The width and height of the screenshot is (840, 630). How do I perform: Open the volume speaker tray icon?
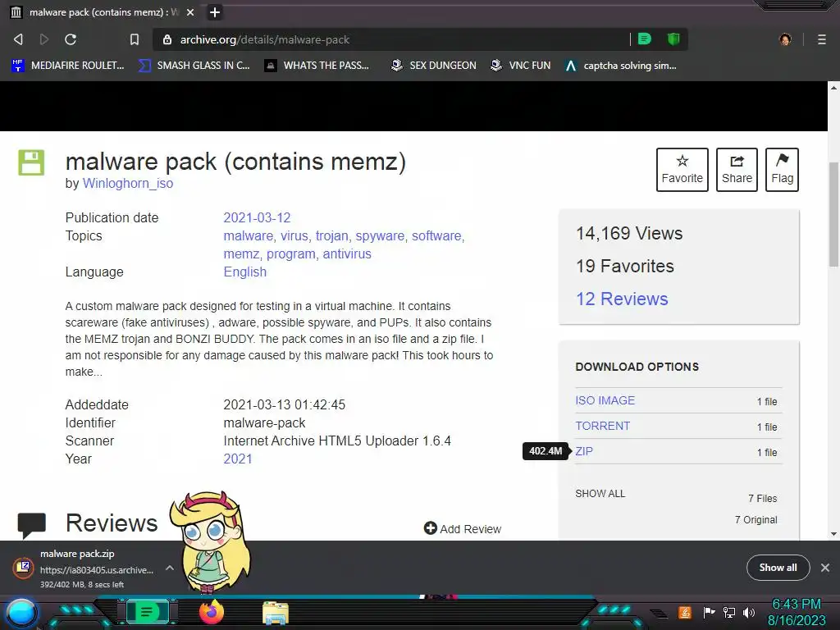click(x=749, y=612)
